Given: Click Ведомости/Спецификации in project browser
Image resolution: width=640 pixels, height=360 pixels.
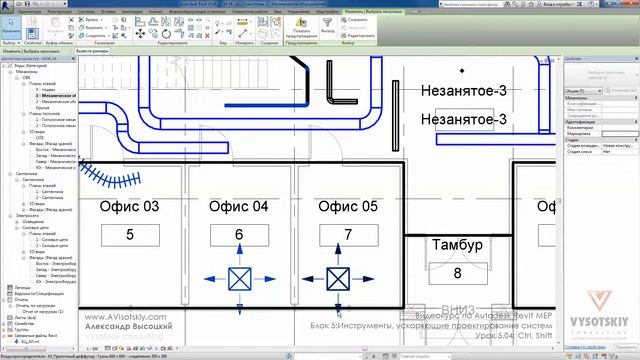Looking at the screenshot, I should pos(39,293).
